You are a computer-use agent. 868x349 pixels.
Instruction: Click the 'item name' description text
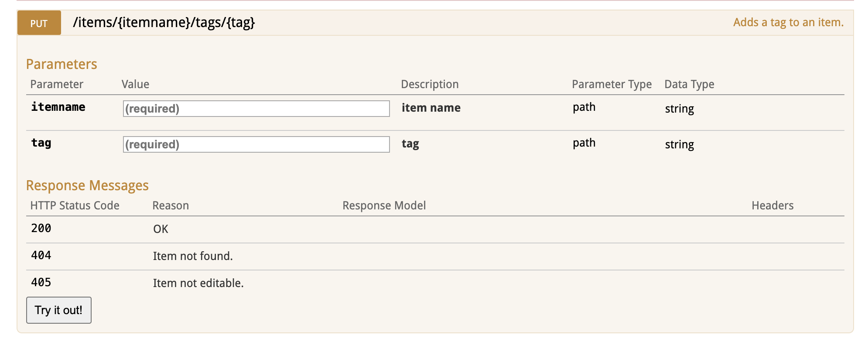coord(431,108)
